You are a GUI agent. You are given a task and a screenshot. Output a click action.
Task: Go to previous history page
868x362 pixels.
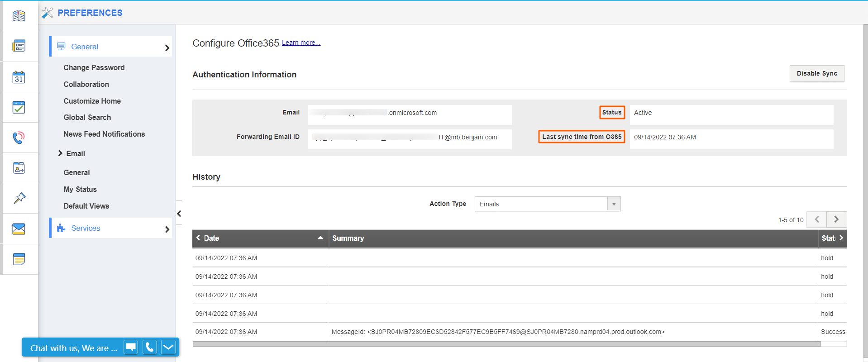817,219
